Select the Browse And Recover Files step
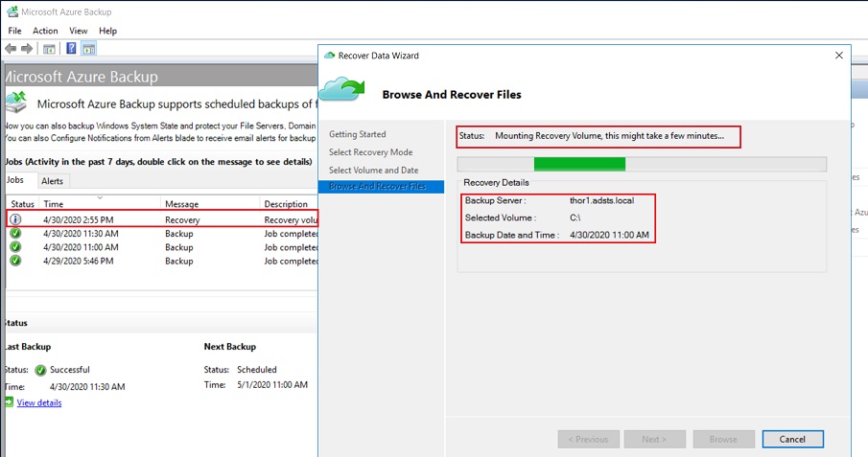The width and height of the screenshot is (868, 457). click(382, 187)
